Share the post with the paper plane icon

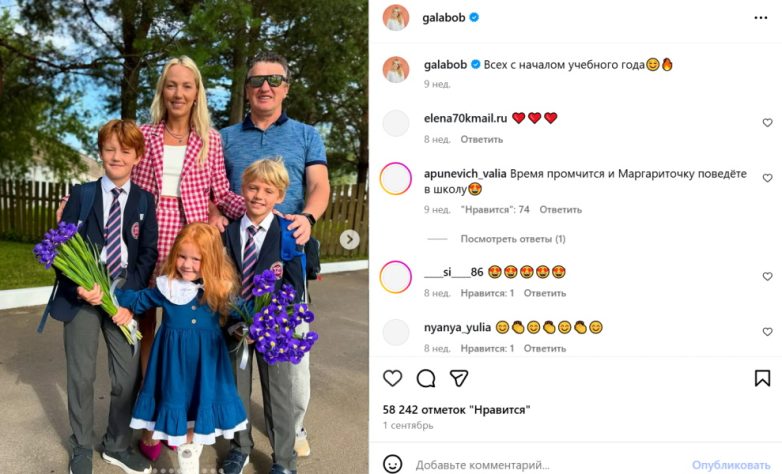[x=459, y=378]
